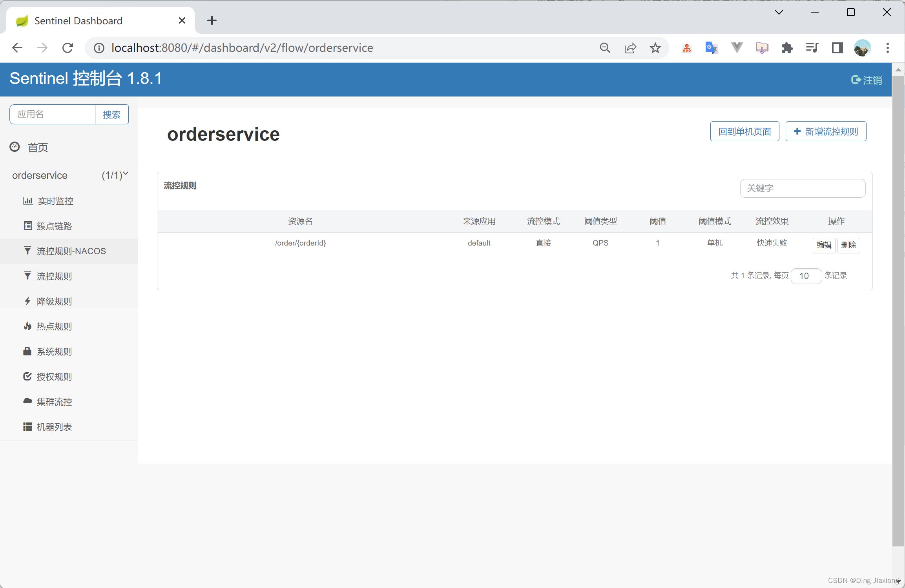Click the share page icon
This screenshot has height=588, width=905.
tap(630, 48)
